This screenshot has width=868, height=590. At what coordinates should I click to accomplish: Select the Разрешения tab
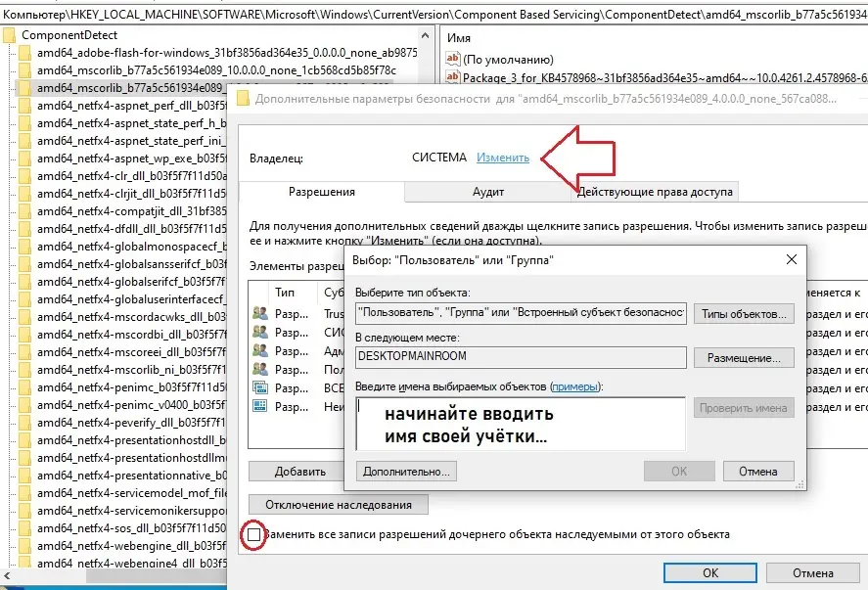coord(321,192)
